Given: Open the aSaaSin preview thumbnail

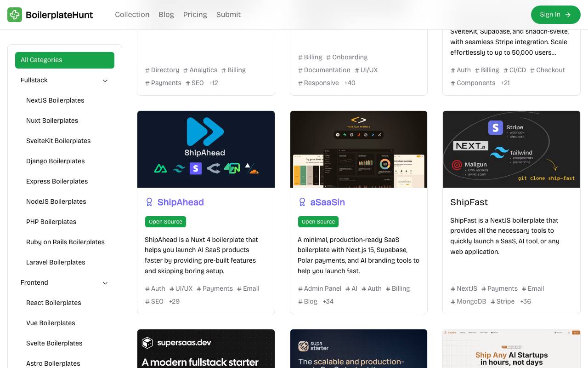Looking at the screenshot, I should pyautogui.click(x=359, y=149).
